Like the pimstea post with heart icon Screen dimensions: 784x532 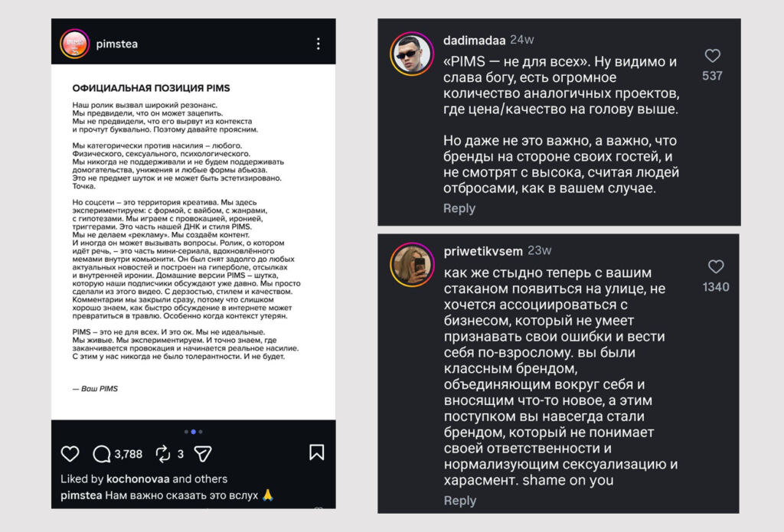click(70, 454)
